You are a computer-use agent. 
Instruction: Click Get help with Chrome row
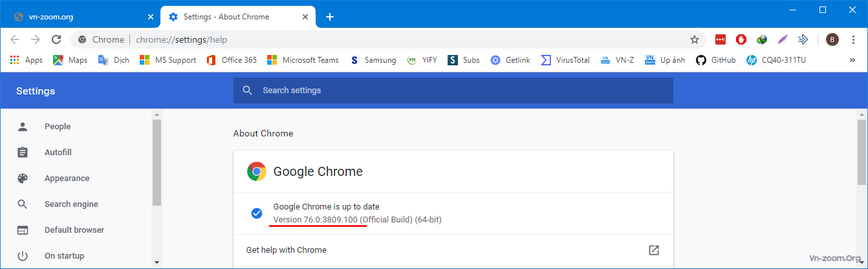click(x=453, y=250)
